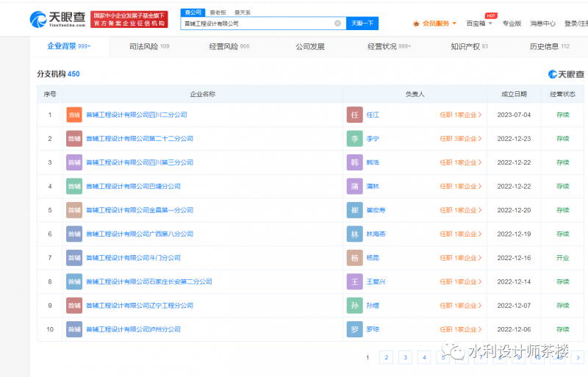The height and width of the screenshot is (377, 588).
Task: Open the 国家中小企业发展子基金 red banner
Action: click(x=129, y=19)
